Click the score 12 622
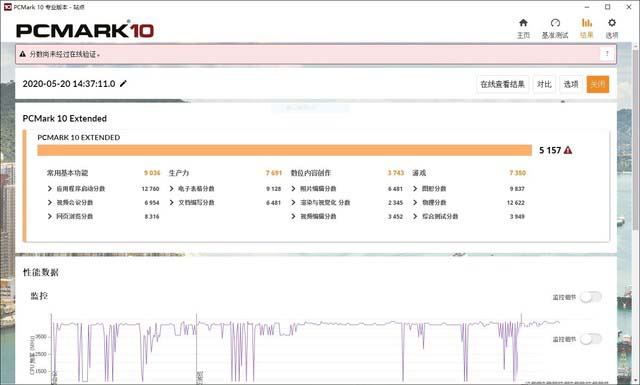The height and width of the screenshot is (385, 640). click(516, 203)
